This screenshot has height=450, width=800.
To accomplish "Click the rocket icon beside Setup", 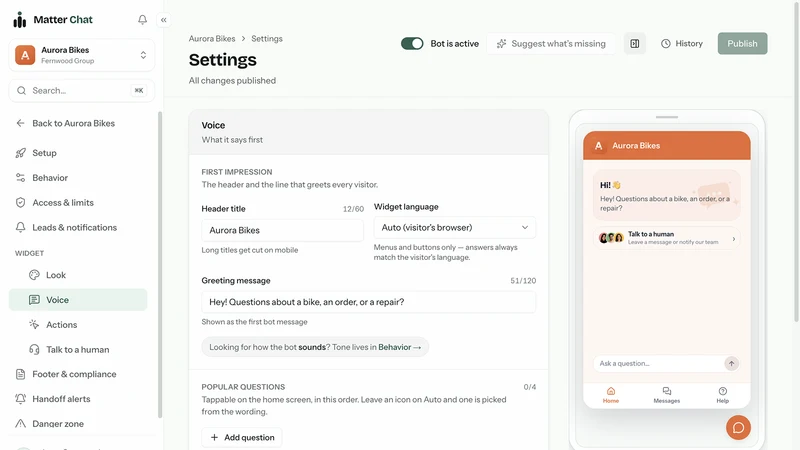I will point(20,153).
